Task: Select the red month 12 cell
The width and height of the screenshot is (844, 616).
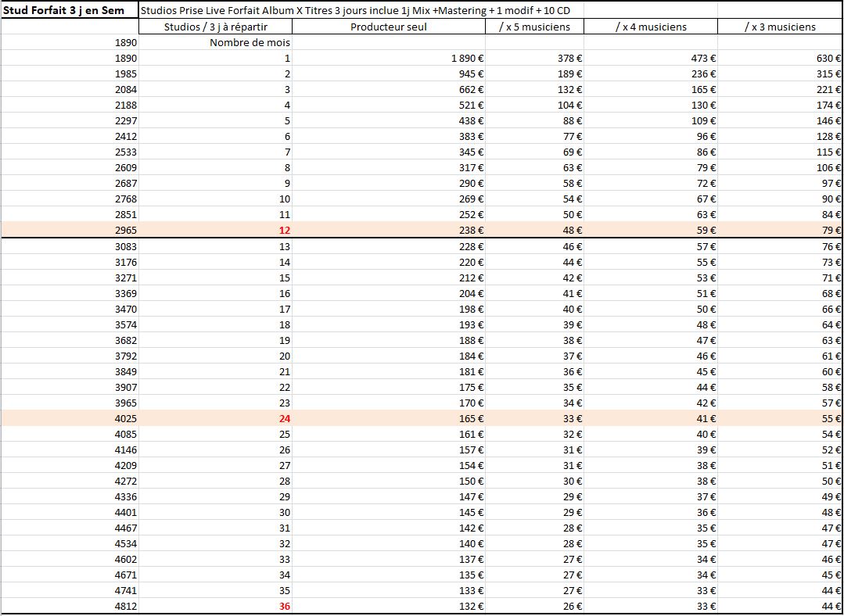Action: (283, 230)
